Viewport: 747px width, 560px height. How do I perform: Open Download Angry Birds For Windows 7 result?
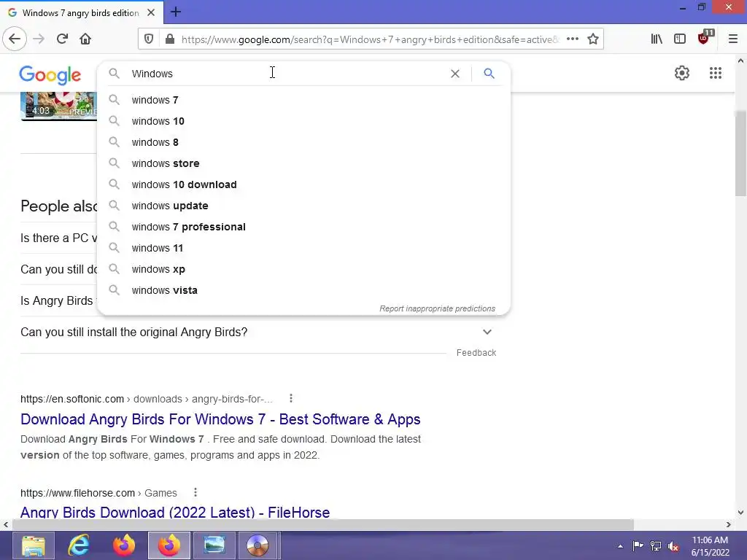220,419
